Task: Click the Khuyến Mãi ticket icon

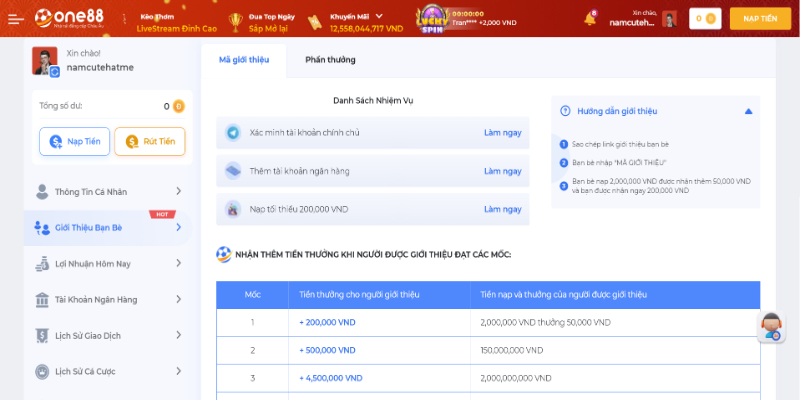Action: pyautogui.click(x=315, y=22)
